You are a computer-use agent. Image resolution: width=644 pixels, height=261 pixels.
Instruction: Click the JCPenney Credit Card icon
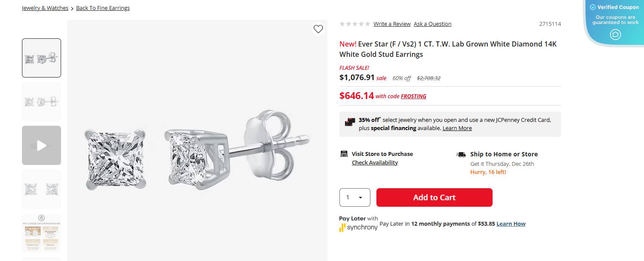(x=349, y=122)
